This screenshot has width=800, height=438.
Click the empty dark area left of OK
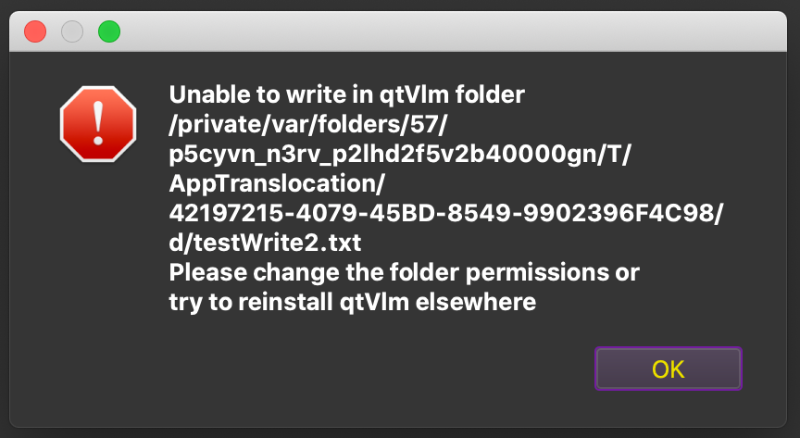click(357, 369)
